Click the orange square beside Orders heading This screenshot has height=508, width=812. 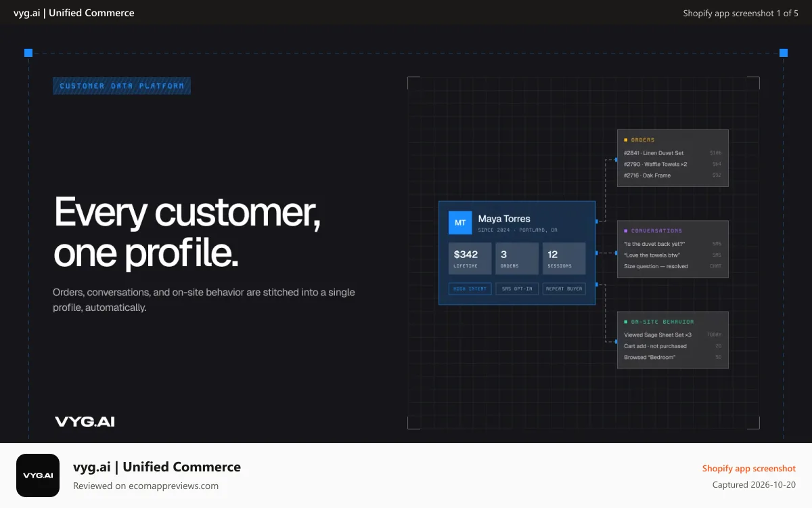(626, 140)
